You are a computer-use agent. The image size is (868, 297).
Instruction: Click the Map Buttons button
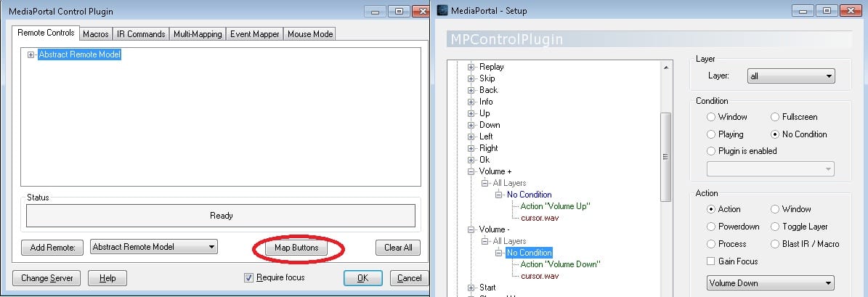coord(296,248)
